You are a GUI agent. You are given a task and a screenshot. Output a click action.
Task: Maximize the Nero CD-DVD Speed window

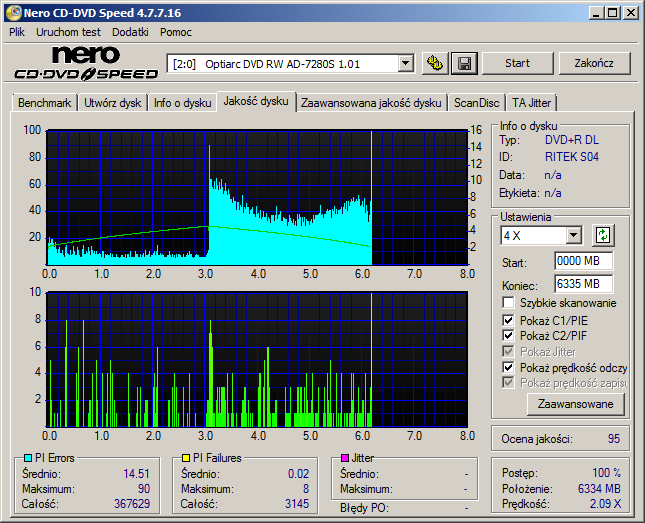click(613, 13)
